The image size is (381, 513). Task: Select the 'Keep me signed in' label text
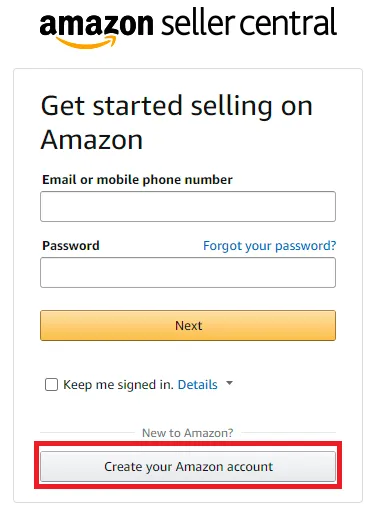[x=118, y=385]
